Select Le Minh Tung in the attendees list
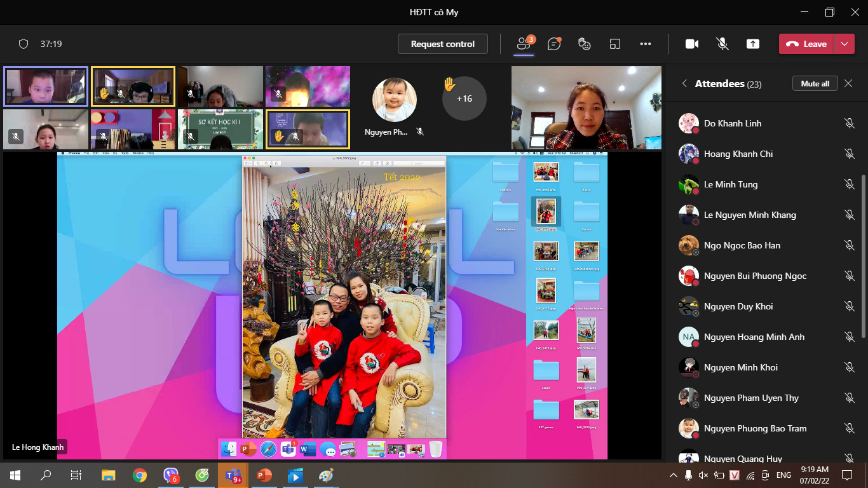The image size is (868, 488). [731, 184]
